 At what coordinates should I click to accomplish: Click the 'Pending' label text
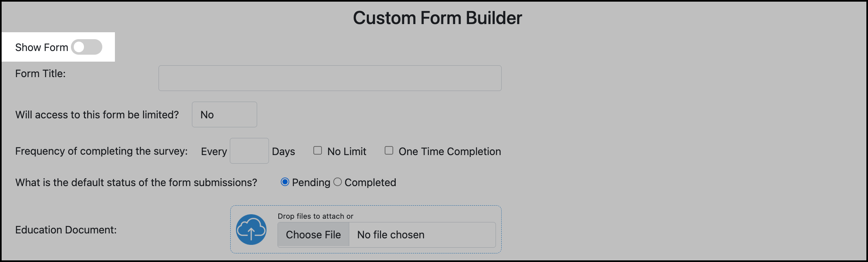pyautogui.click(x=311, y=182)
